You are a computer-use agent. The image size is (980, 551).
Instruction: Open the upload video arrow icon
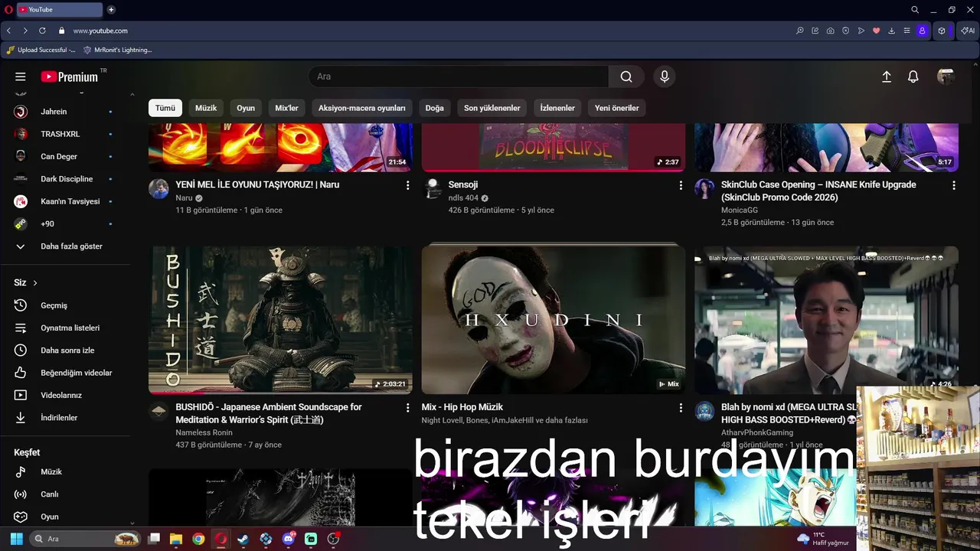[887, 77]
